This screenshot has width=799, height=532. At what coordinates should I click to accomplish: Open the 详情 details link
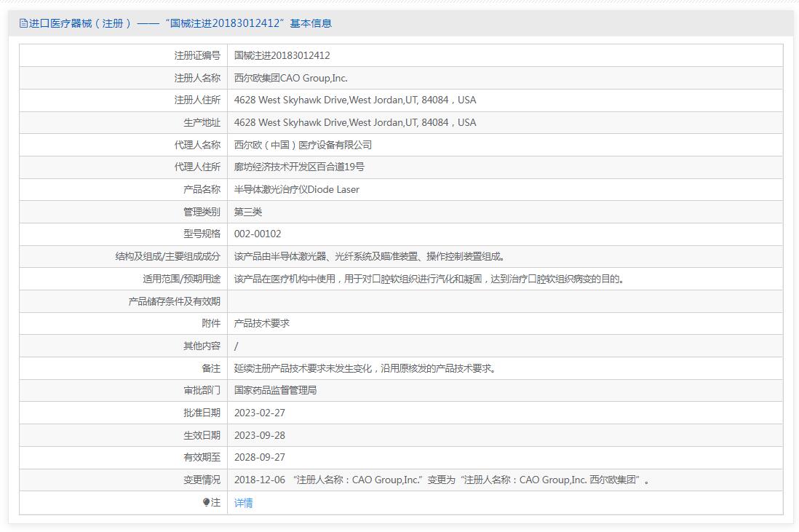pos(243,503)
